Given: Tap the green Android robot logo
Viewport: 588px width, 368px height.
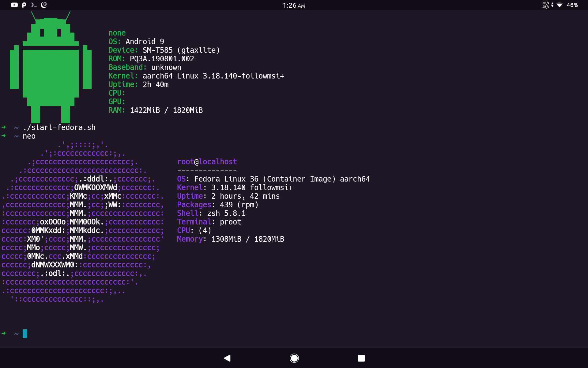Looking at the screenshot, I should click(x=51, y=67).
